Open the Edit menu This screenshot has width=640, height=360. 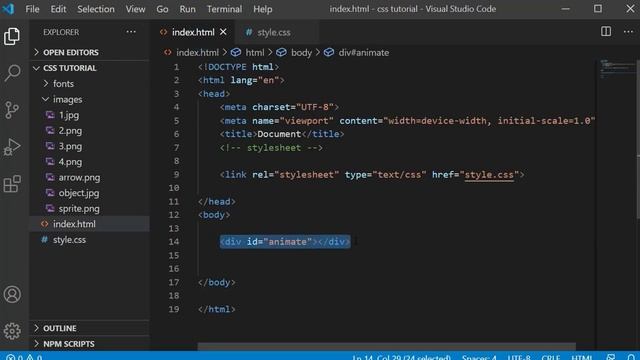(x=58, y=9)
